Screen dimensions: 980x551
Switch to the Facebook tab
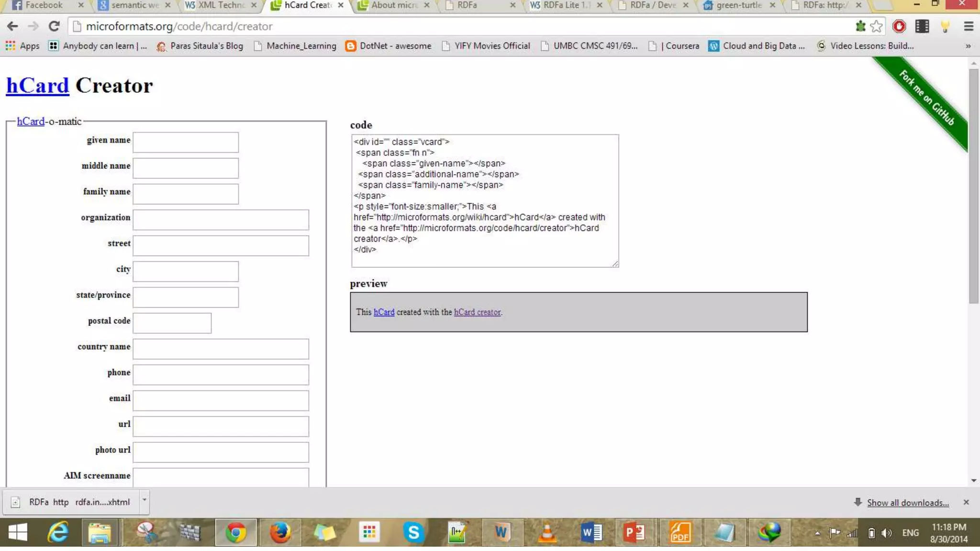click(43, 5)
